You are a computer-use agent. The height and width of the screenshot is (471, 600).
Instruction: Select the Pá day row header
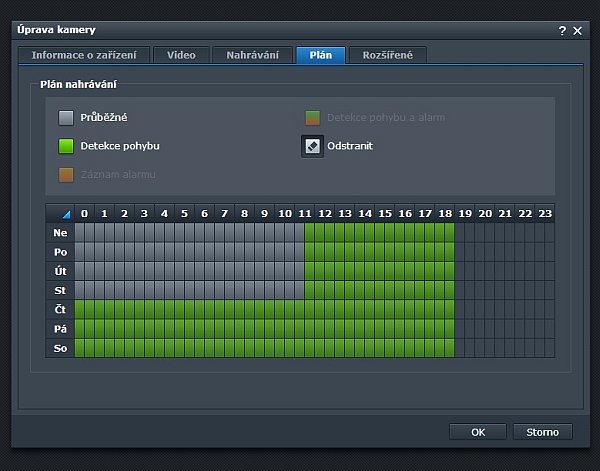pos(60,329)
